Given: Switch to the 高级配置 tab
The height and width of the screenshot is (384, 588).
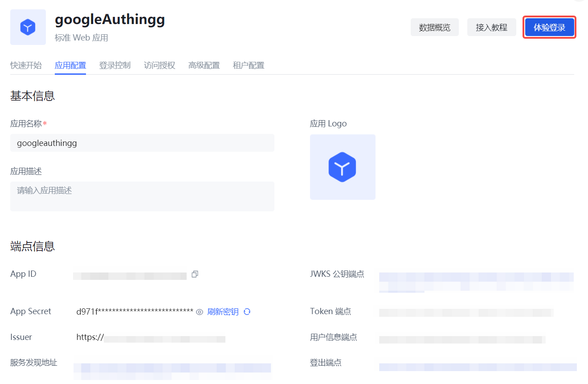Looking at the screenshot, I should click(x=204, y=65).
